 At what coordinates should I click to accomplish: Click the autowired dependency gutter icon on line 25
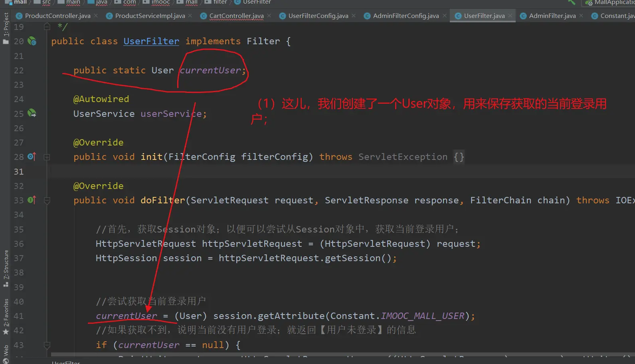tap(32, 113)
